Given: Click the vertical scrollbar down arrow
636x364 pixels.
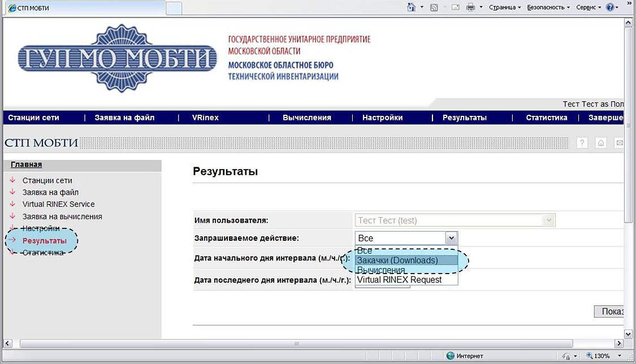Looking at the screenshot, I should point(628,335).
